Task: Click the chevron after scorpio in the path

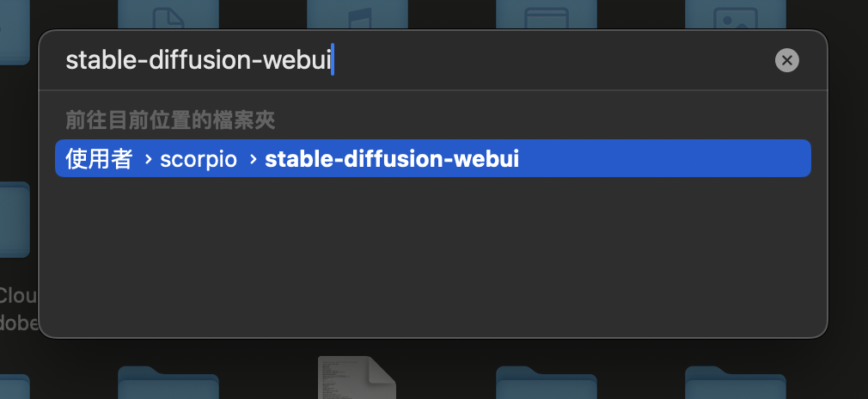Action: coord(251,159)
